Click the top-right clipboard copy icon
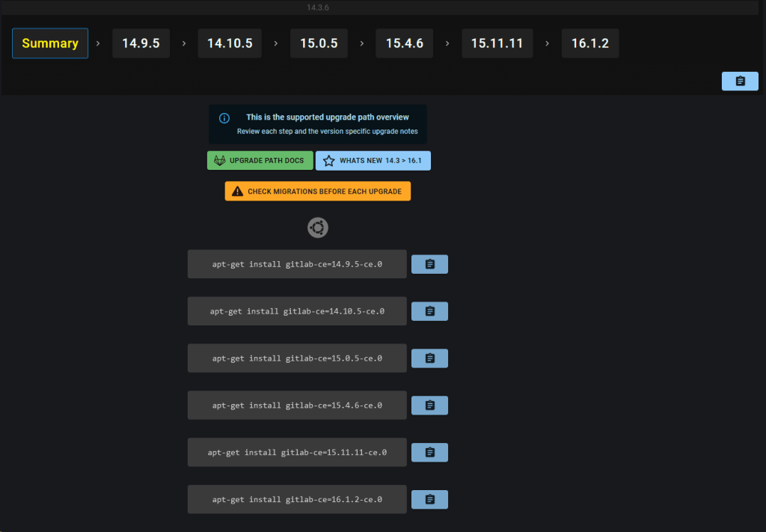 [x=740, y=81]
